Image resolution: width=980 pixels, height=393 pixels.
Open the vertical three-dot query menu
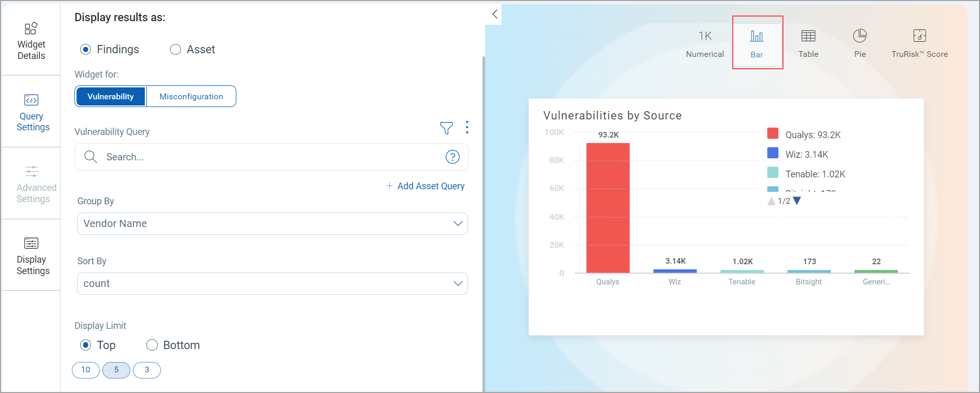[467, 127]
